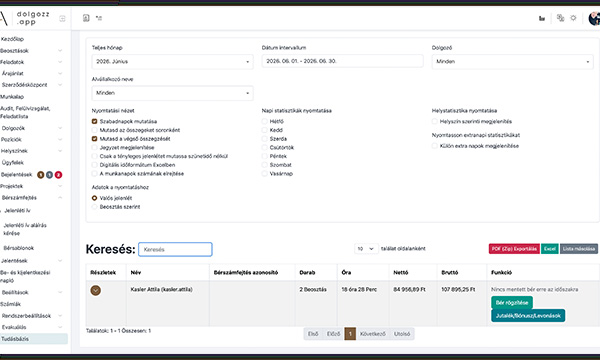Viewport: 600px width, 360px height.
Task: Expand the Beosztások sidebar section
Action: click(x=60, y=50)
